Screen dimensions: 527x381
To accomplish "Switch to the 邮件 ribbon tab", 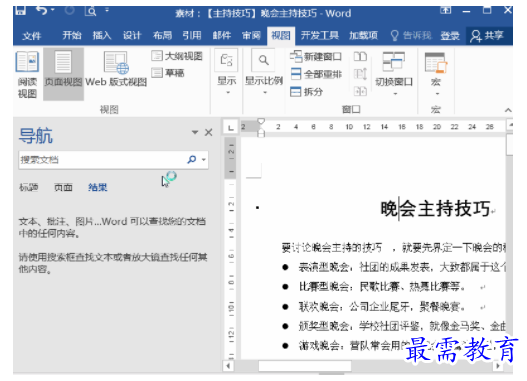I will click(x=222, y=35).
